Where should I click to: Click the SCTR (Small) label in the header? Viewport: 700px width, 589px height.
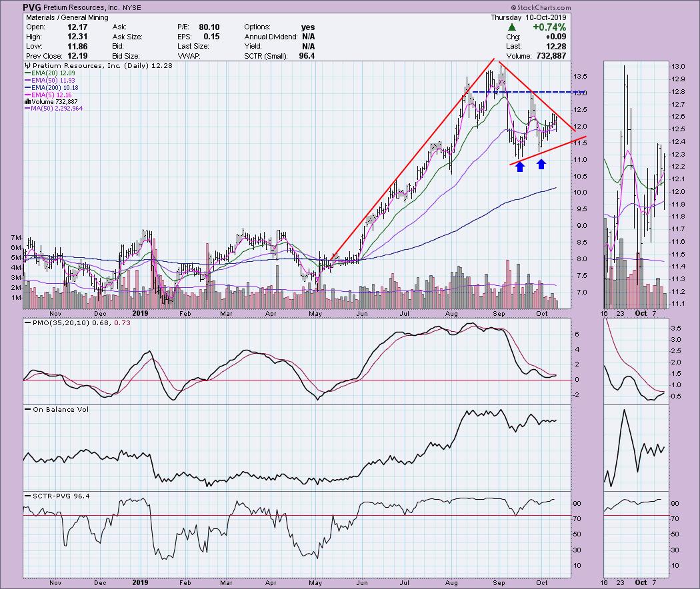tap(265, 56)
